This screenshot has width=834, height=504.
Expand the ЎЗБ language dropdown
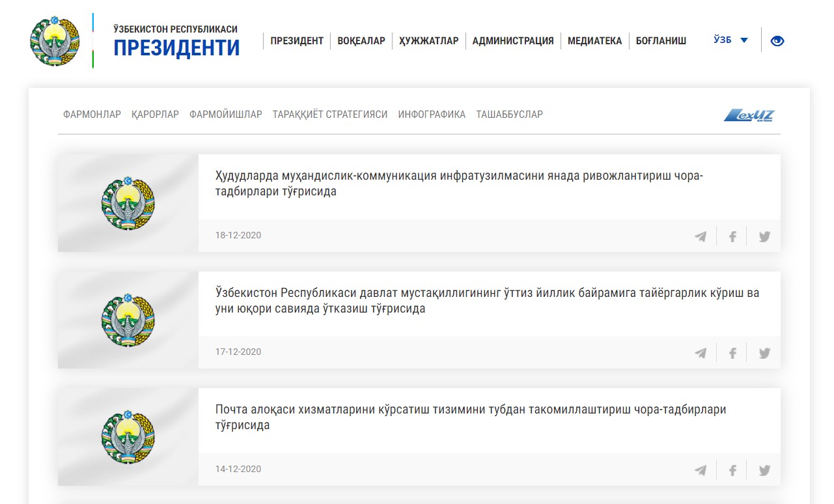tap(730, 40)
